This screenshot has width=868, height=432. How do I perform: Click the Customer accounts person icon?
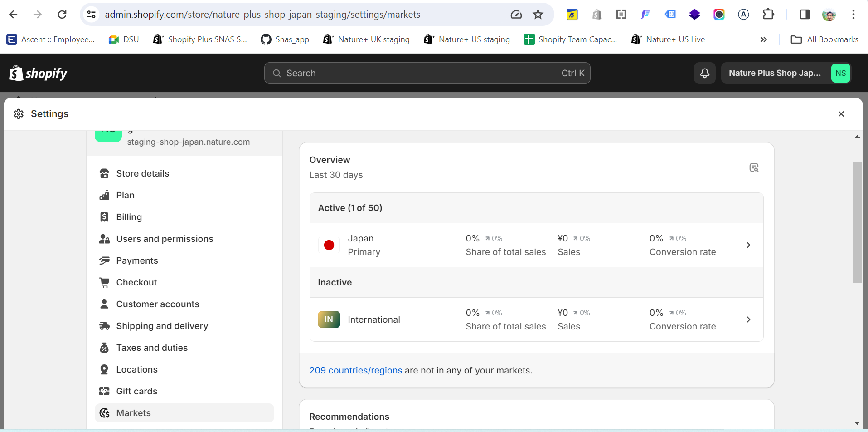click(104, 304)
